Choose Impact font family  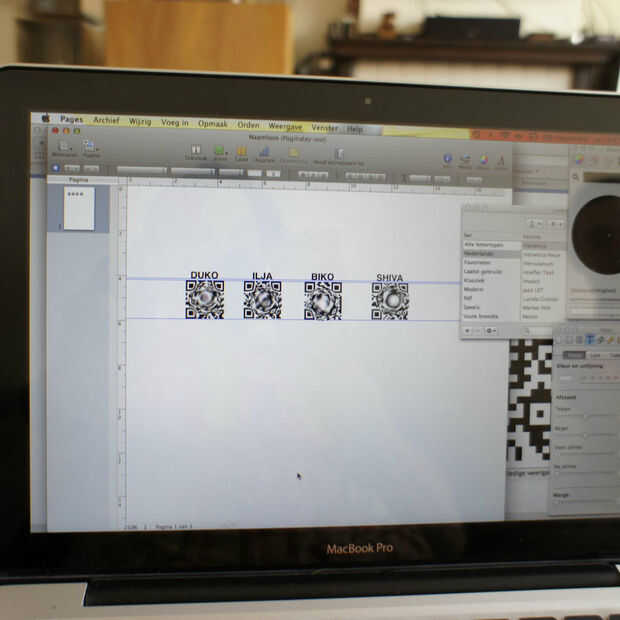click(x=532, y=281)
